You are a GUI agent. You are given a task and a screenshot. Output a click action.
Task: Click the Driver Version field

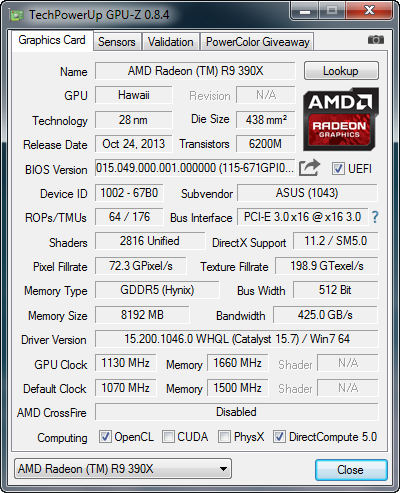pyautogui.click(x=237, y=339)
